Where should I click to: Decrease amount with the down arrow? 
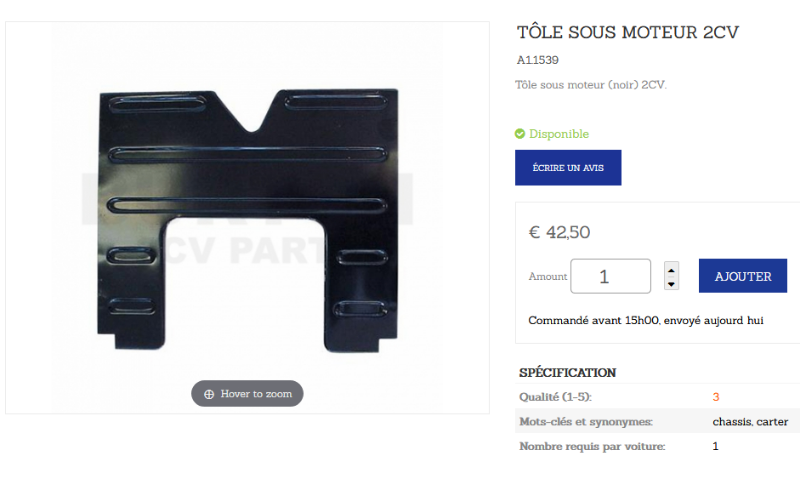pos(671,283)
